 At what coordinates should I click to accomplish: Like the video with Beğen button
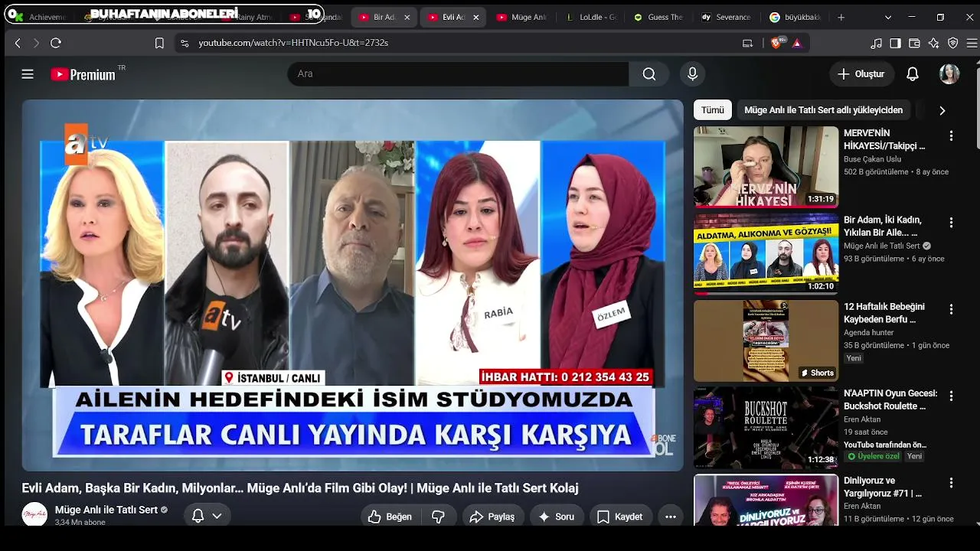coord(390,517)
